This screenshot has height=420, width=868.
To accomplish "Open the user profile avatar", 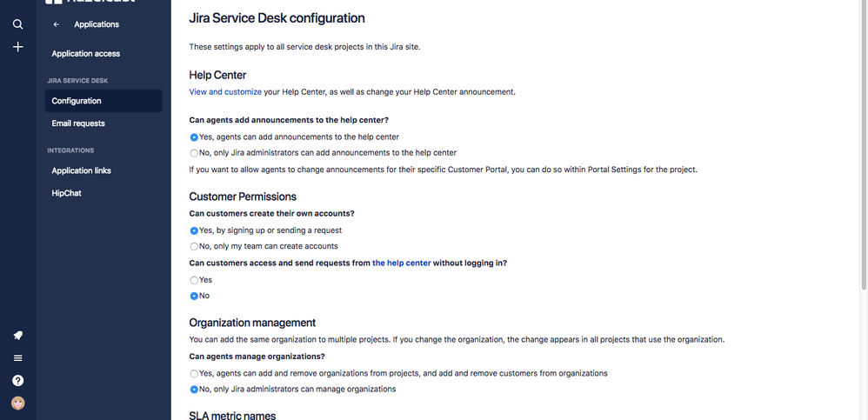I will [17, 403].
